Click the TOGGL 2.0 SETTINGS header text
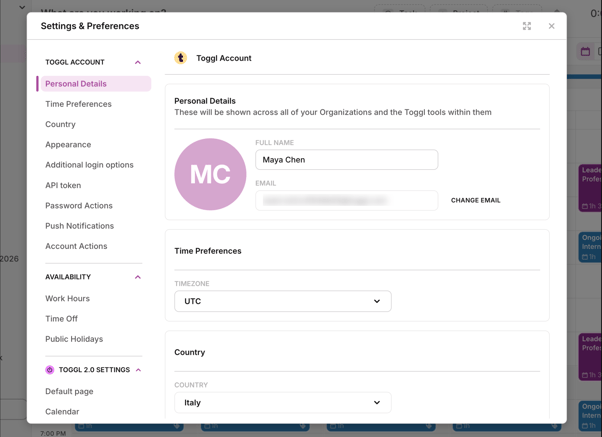Image resolution: width=602 pixels, height=437 pixels. [x=94, y=370]
